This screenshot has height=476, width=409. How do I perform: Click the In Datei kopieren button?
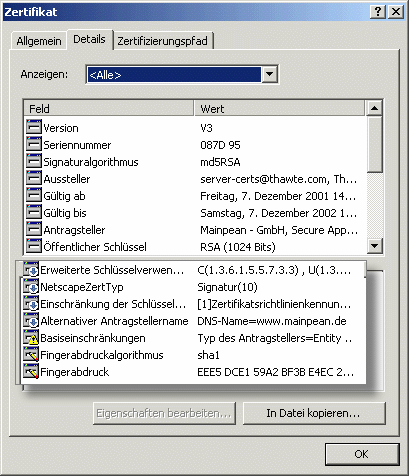(314, 413)
